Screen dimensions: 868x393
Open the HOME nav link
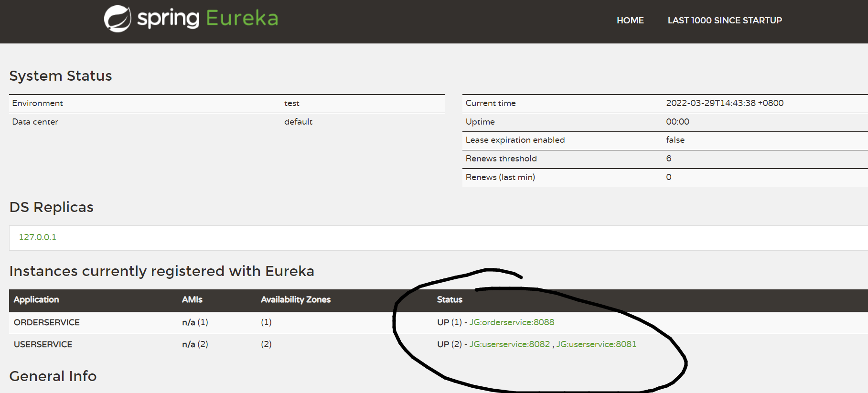coord(630,21)
